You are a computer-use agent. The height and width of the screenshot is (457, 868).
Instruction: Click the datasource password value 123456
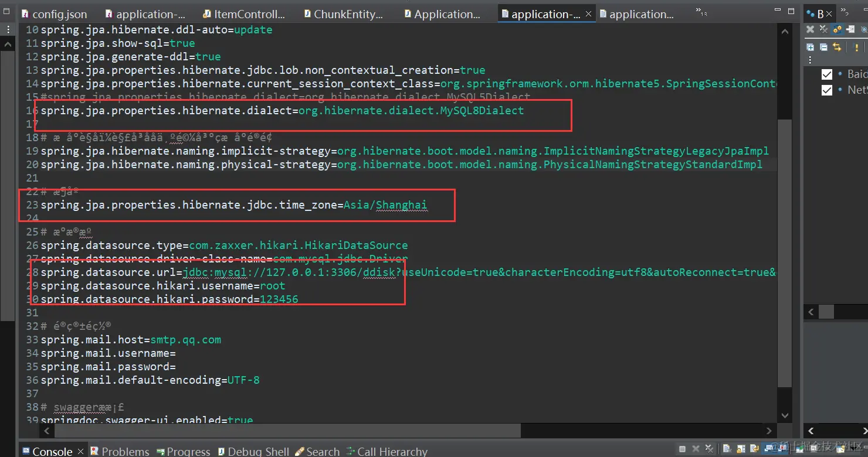point(279,299)
